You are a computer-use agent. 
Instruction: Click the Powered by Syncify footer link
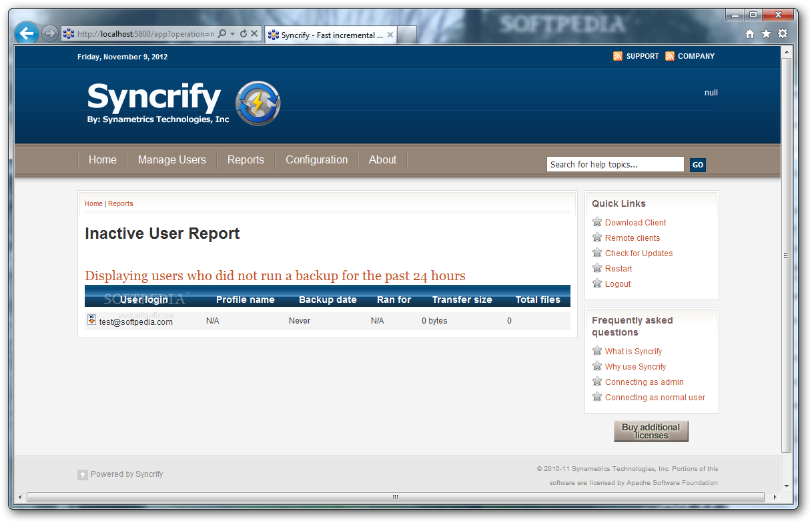(x=127, y=474)
